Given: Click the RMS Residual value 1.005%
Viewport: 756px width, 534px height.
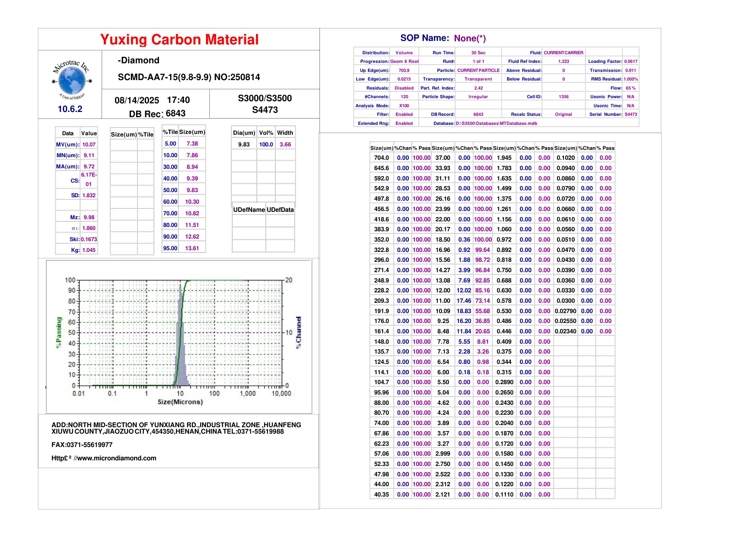Looking at the screenshot, I should pos(631,79).
